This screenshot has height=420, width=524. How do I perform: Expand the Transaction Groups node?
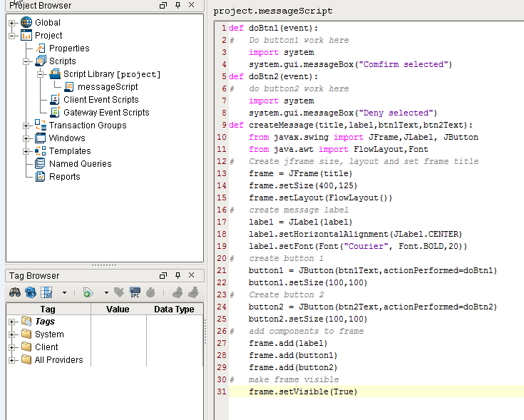[26, 126]
